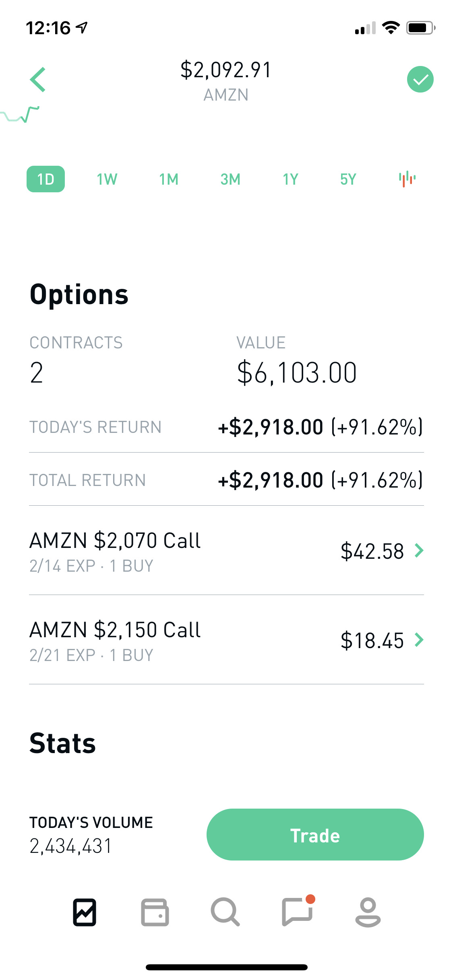Tap the back arrow icon
Image resolution: width=453 pixels, height=980 pixels.
(38, 79)
